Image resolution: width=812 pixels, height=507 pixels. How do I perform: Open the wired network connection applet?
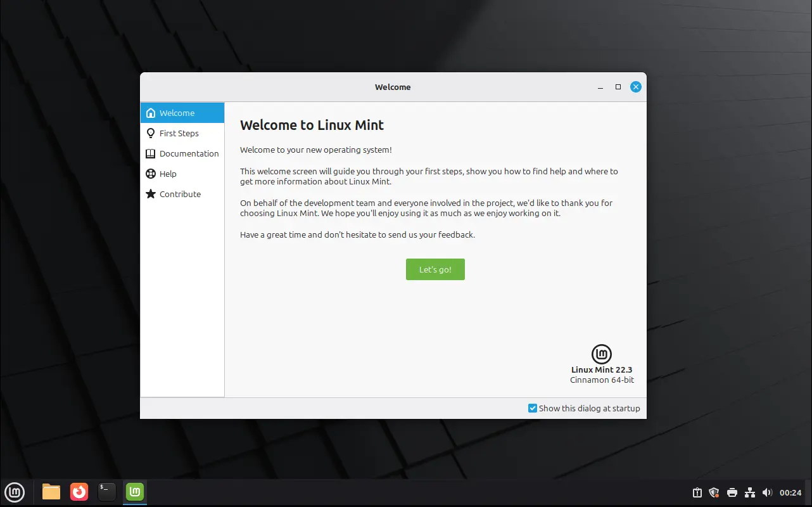(x=750, y=492)
